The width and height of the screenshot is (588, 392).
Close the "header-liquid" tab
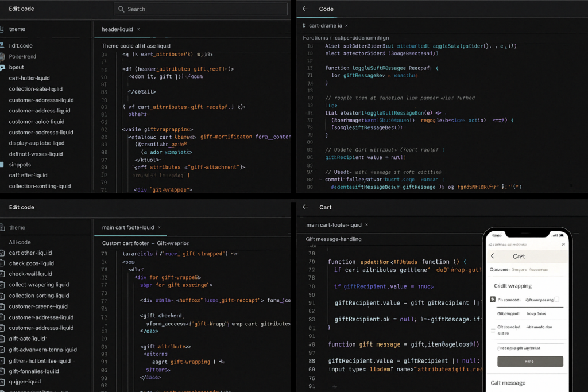coord(138,29)
